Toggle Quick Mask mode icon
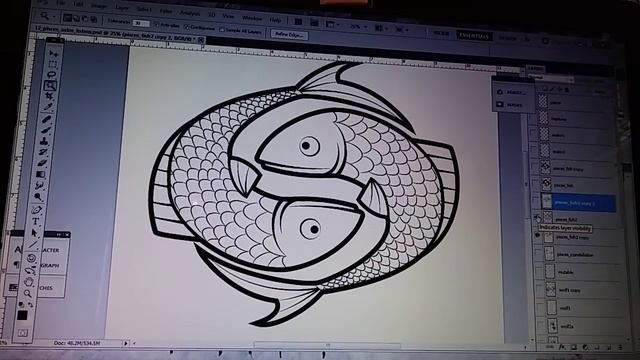640x360 pixels. tap(23, 333)
